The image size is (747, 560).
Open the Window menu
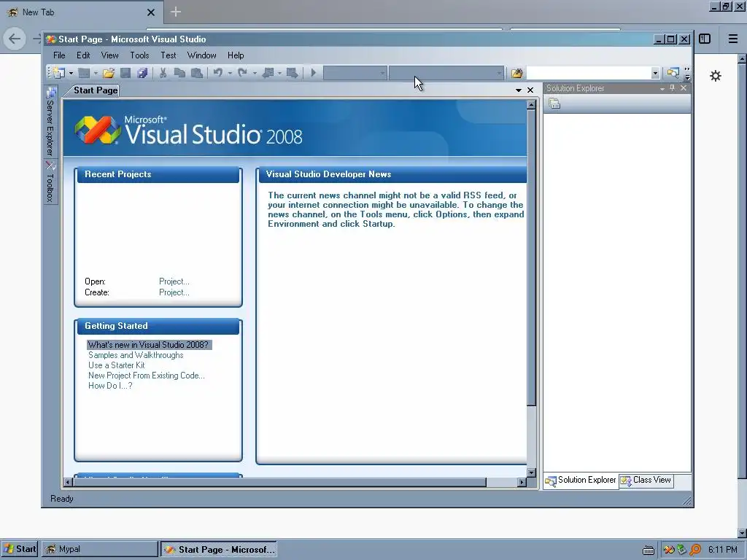click(x=201, y=55)
